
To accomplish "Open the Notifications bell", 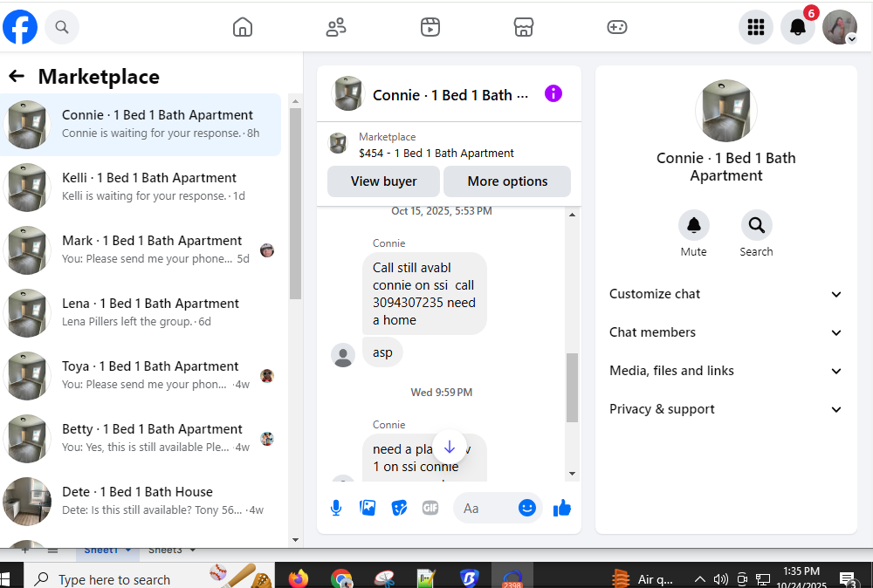I will tap(798, 27).
